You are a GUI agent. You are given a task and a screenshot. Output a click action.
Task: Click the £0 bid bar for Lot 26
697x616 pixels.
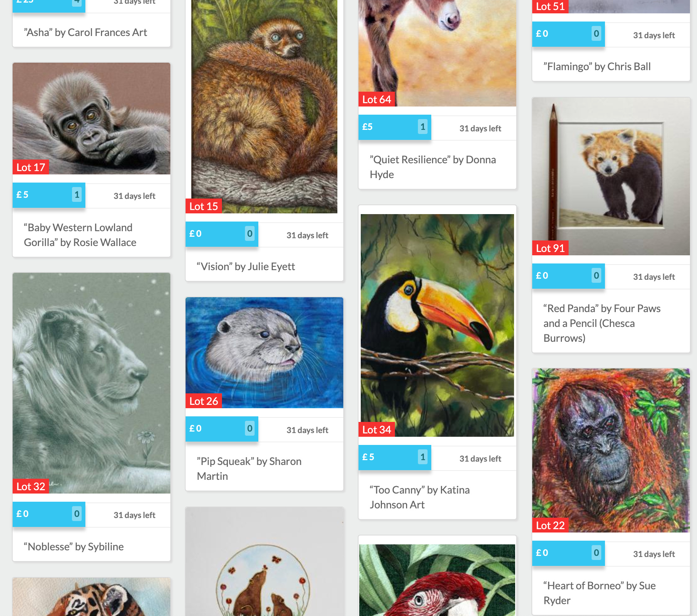222,429
